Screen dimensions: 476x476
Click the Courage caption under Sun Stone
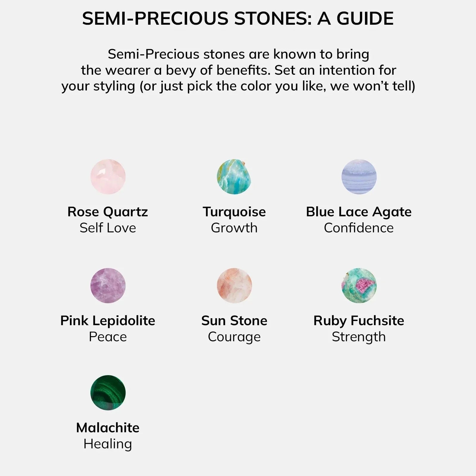[x=234, y=337]
